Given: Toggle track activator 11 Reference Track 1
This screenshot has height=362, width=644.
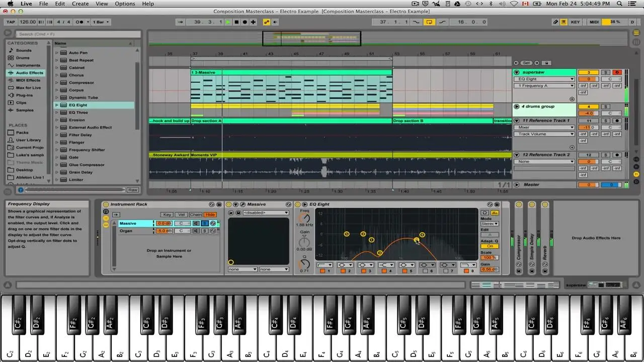Looking at the screenshot, I should [588, 121].
